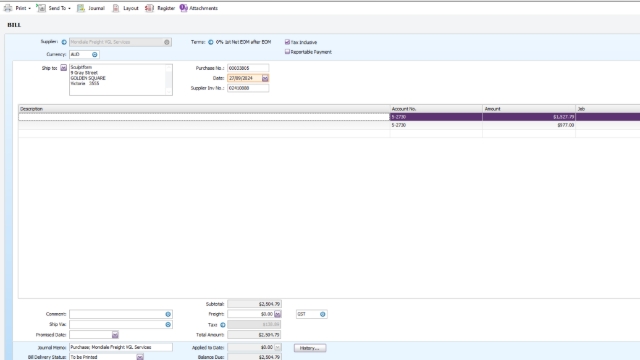Toggle the Reportable Payment checkbox
The width and height of the screenshot is (640, 360).
click(287, 52)
